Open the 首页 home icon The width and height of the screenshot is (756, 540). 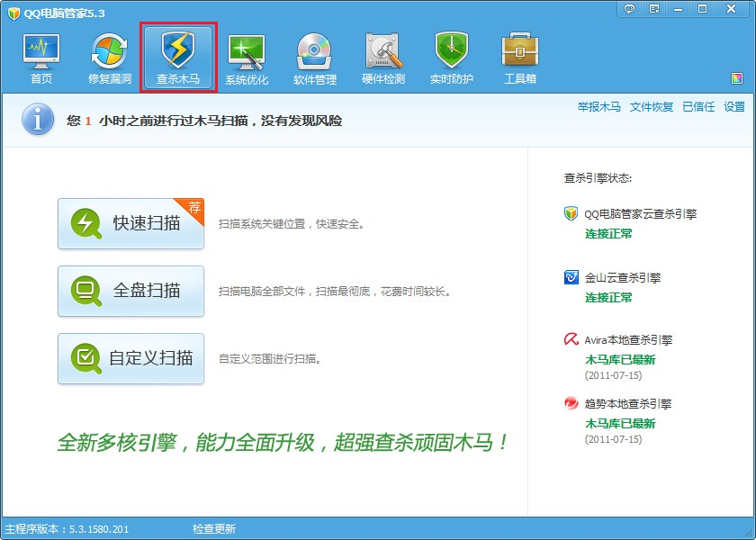pyautogui.click(x=41, y=58)
